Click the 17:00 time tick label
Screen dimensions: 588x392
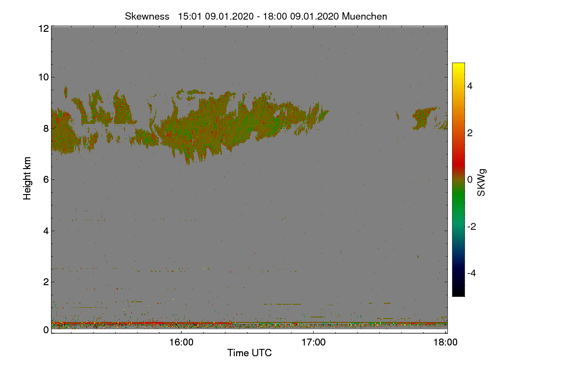point(314,343)
